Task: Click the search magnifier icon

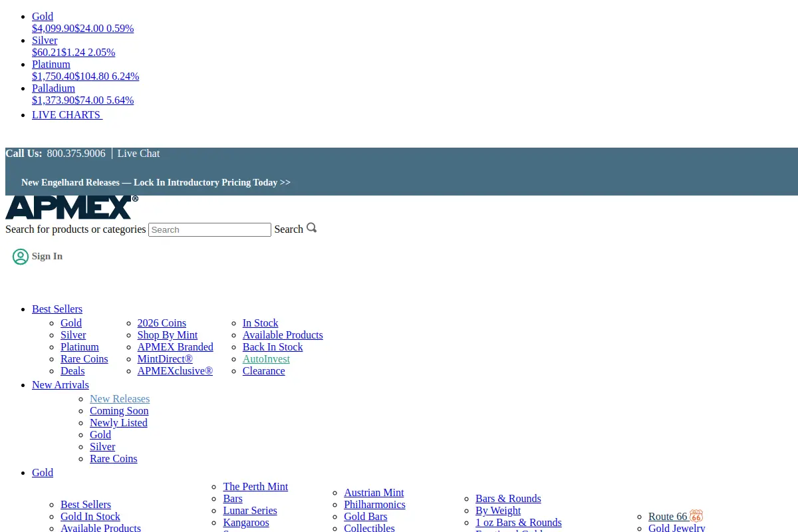Action: [311, 228]
